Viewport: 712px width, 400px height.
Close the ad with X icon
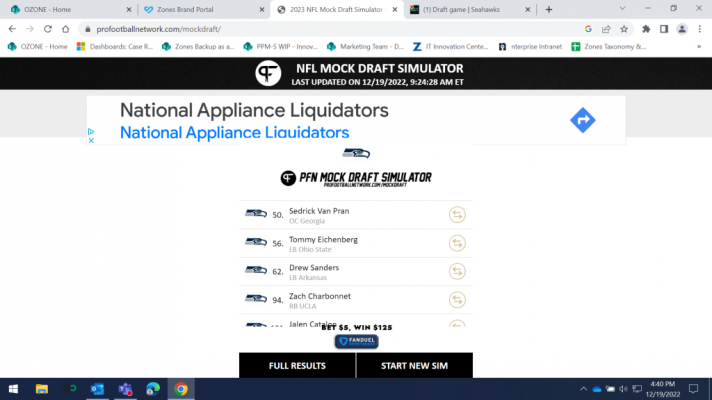[x=91, y=140]
